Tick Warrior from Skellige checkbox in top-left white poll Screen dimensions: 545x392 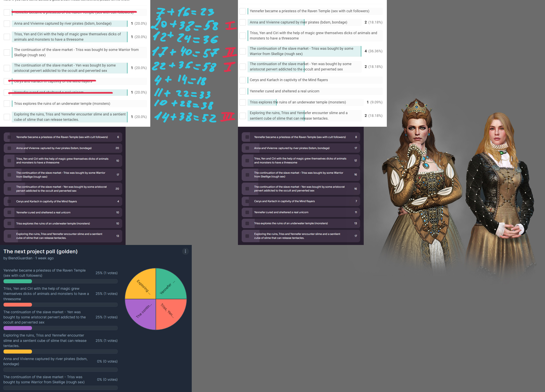[x=7, y=52]
